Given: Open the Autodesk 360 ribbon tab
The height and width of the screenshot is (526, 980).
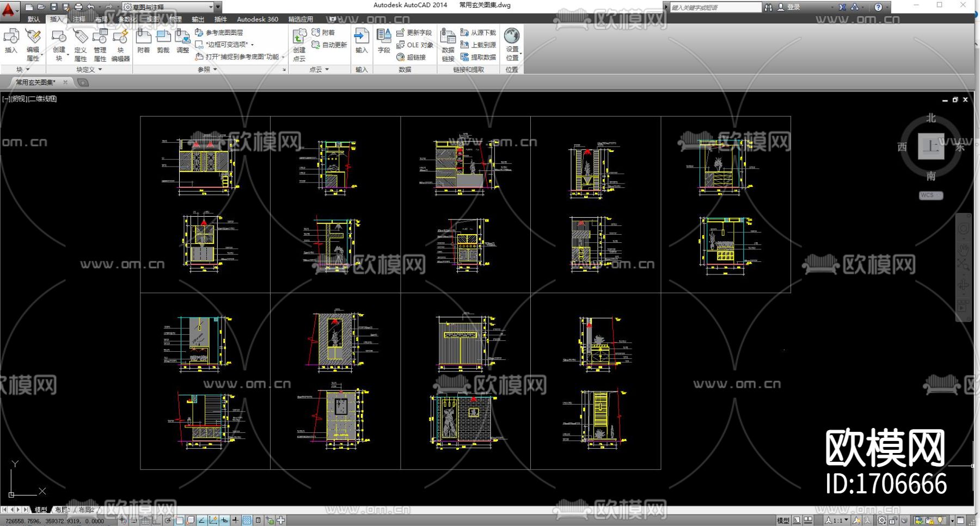Looking at the screenshot, I should click(x=258, y=19).
